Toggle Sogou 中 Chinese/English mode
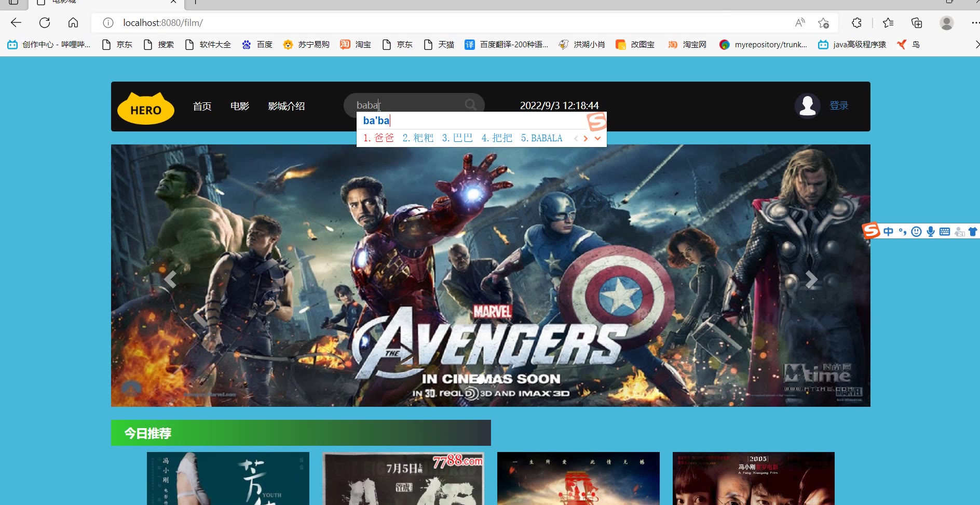The height and width of the screenshot is (505, 980). click(889, 231)
